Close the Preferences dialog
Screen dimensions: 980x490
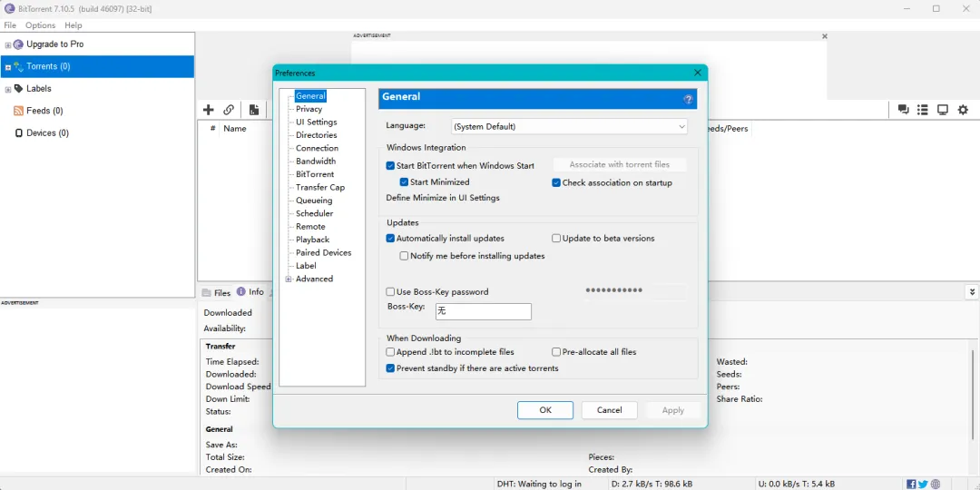coord(698,73)
